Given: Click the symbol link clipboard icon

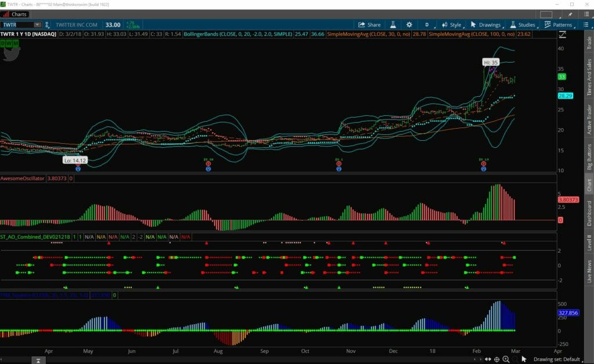Looking at the screenshot, I should tap(47, 25).
